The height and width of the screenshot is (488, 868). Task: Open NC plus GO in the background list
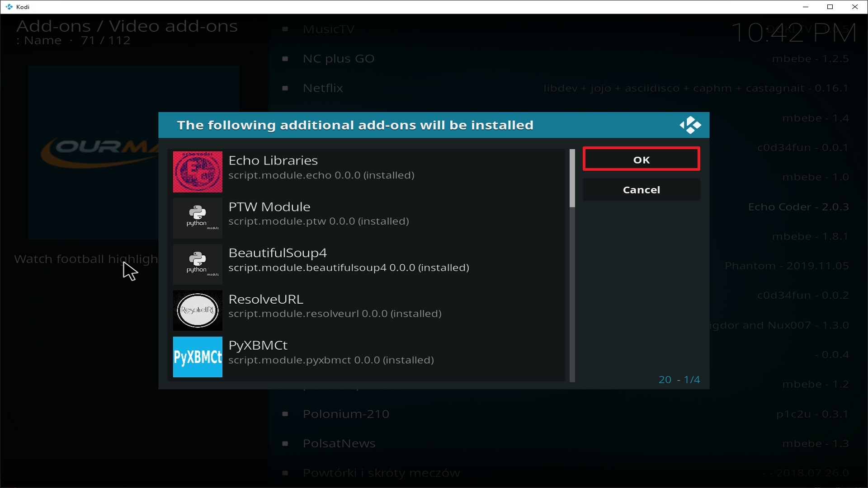pyautogui.click(x=339, y=59)
